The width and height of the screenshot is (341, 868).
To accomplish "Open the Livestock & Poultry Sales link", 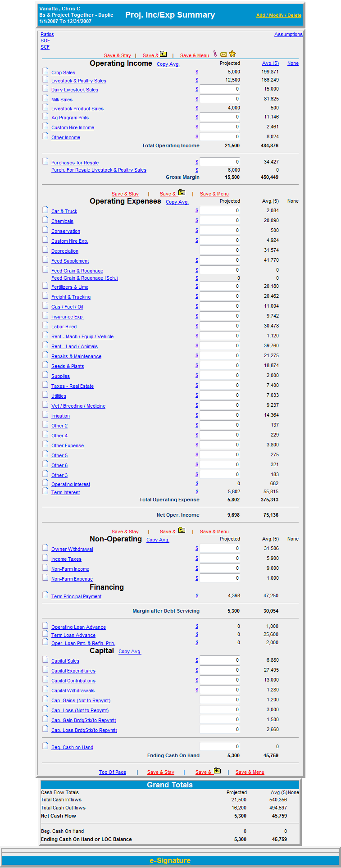I will [x=79, y=81].
